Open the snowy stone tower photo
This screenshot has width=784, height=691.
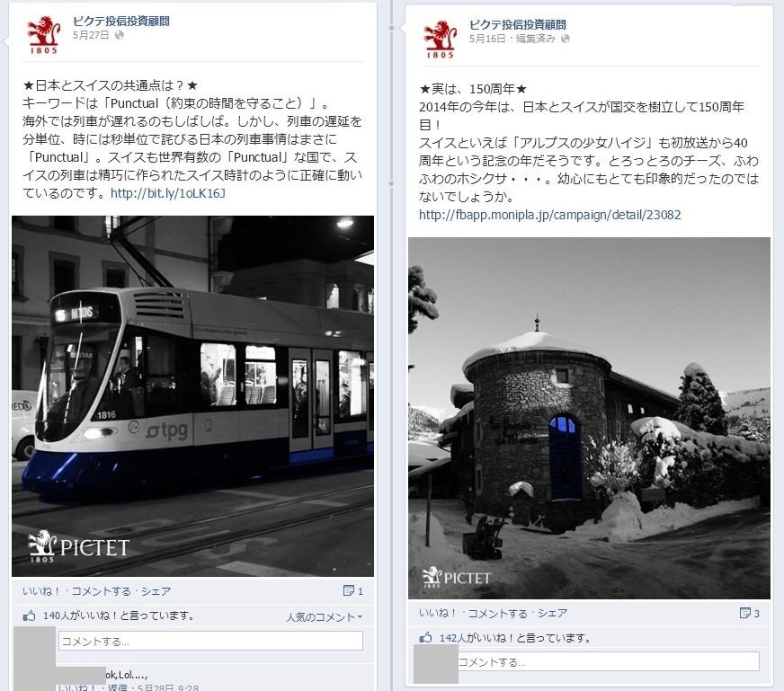click(589, 418)
